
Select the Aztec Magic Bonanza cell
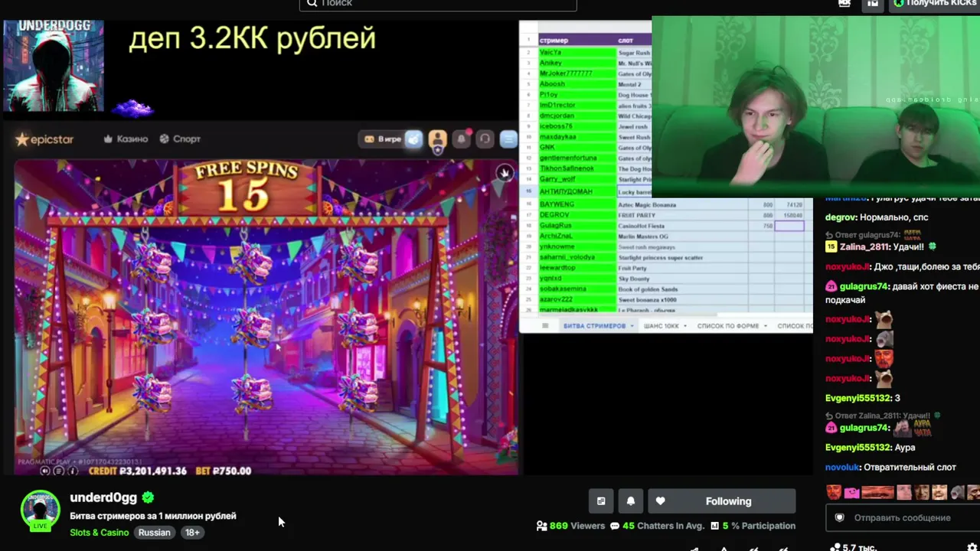click(x=683, y=205)
